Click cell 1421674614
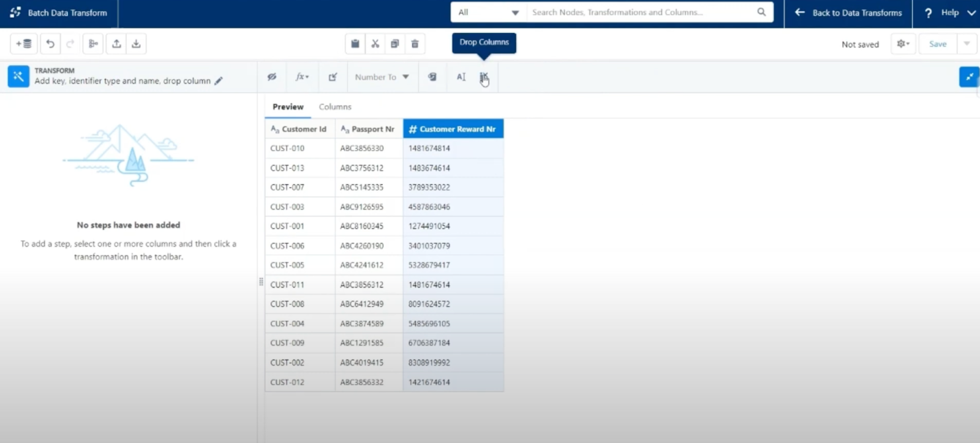The image size is (980, 443). pos(453,382)
